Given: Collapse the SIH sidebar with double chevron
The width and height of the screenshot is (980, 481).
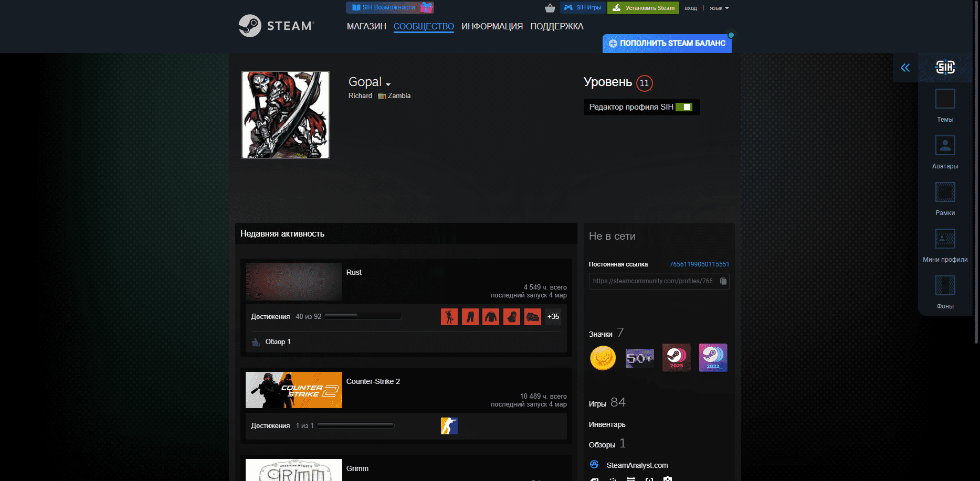Looking at the screenshot, I should click(905, 67).
